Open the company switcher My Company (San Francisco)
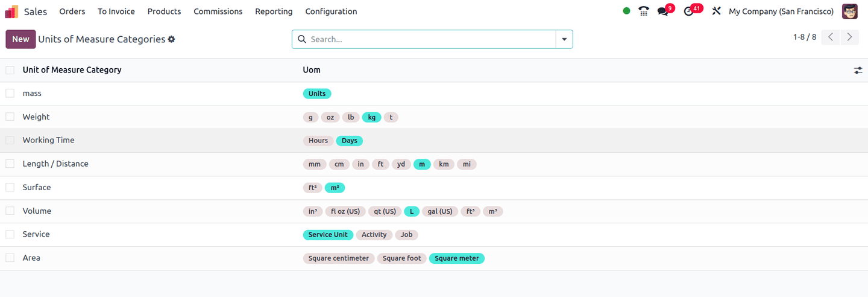 tap(781, 11)
